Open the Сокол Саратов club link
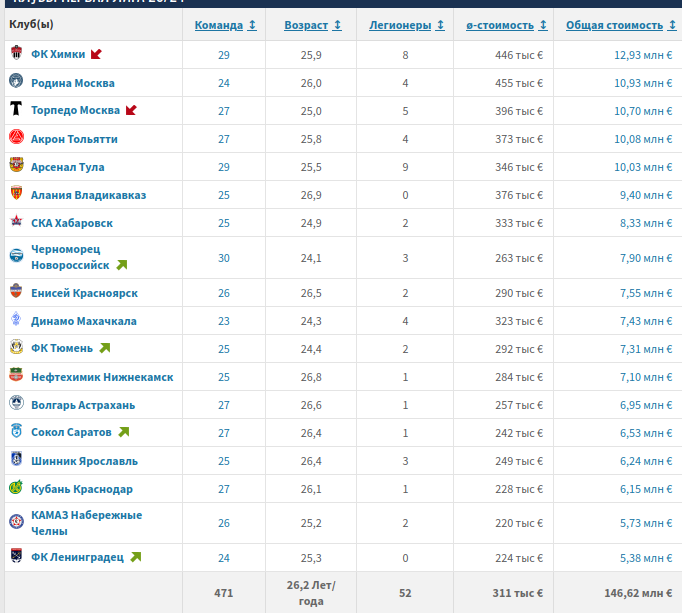 point(71,432)
